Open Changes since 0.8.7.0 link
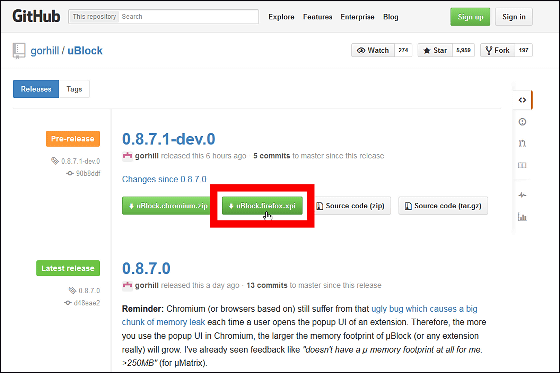The image size is (560, 373). (164, 179)
